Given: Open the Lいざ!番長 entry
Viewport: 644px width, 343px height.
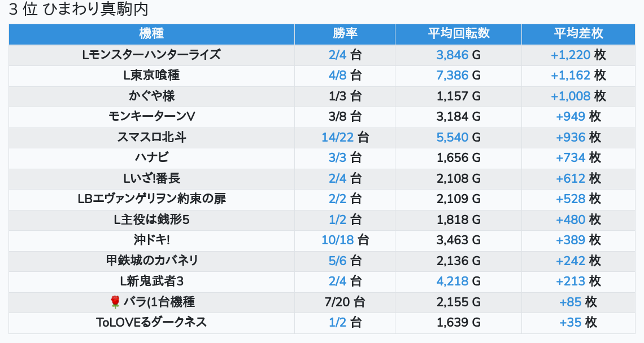Looking at the screenshot, I should pos(151,179).
